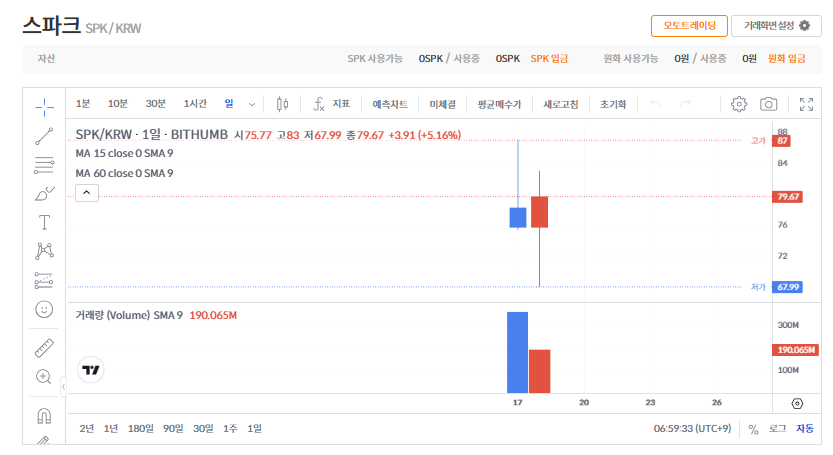Set chart range to 1일

(254, 428)
